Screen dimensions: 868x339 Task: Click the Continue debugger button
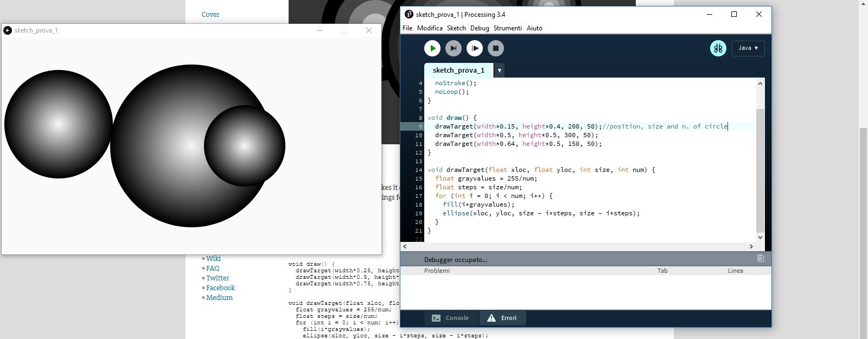tap(475, 48)
